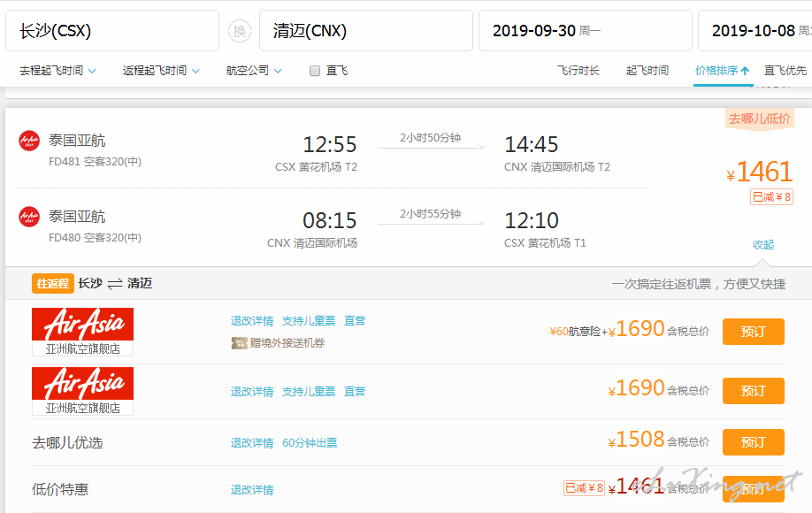This screenshot has height=513, width=812.
Task: Book second AirAsia ¥1690 fare
Action: click(x=754, y=391)
